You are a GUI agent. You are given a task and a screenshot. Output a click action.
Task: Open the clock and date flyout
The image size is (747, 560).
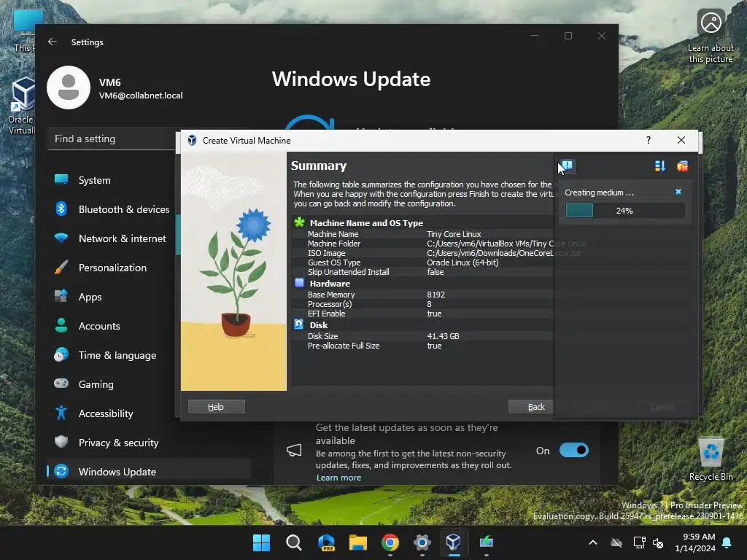coord(695,542)
